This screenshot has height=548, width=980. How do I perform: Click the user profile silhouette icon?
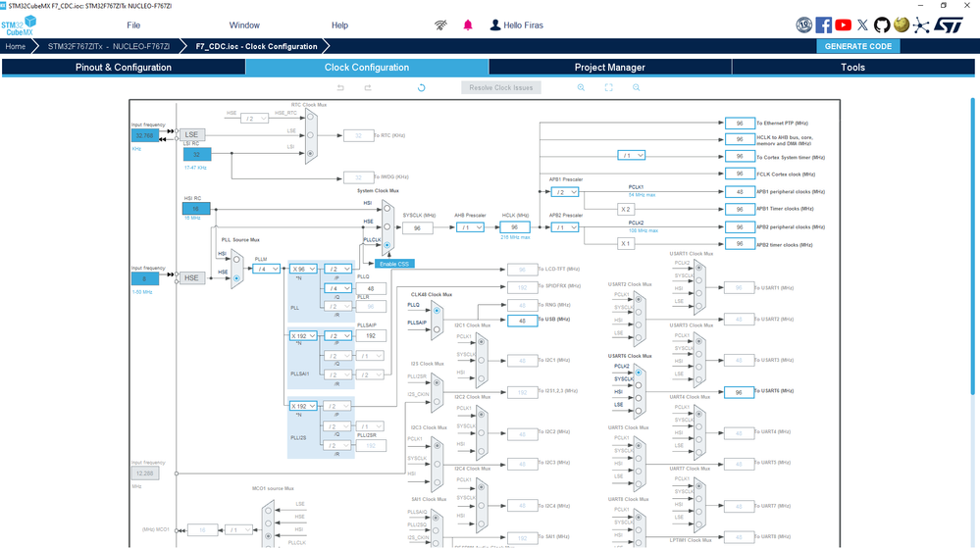click(x=495, y=25)
